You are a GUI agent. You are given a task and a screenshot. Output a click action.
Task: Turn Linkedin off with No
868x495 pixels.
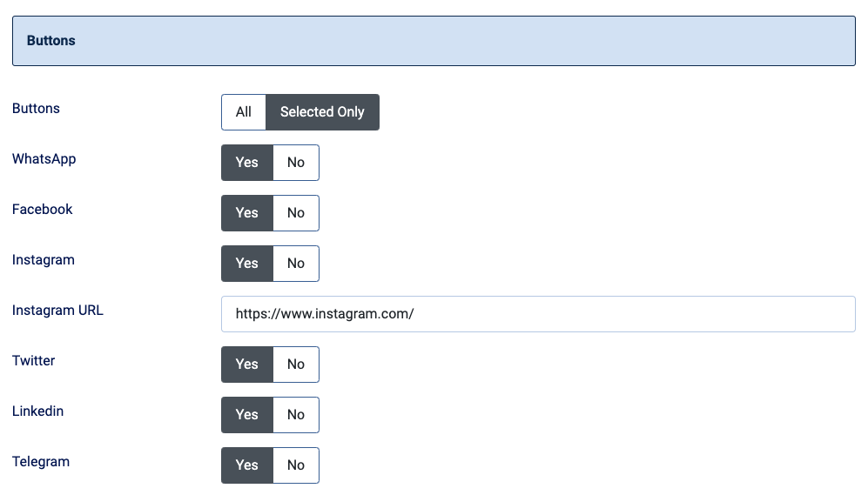[x=296, y=415]
